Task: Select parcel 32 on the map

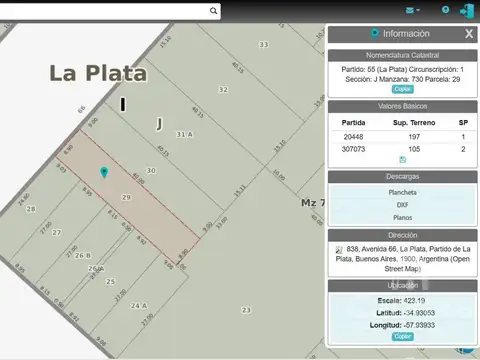Action: pyautogui.click(x=223, y=89)
